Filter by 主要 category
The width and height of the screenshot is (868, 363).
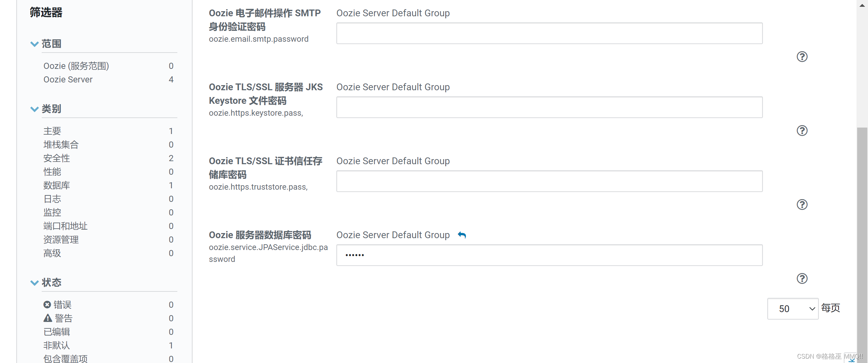[x=52, y=131]
